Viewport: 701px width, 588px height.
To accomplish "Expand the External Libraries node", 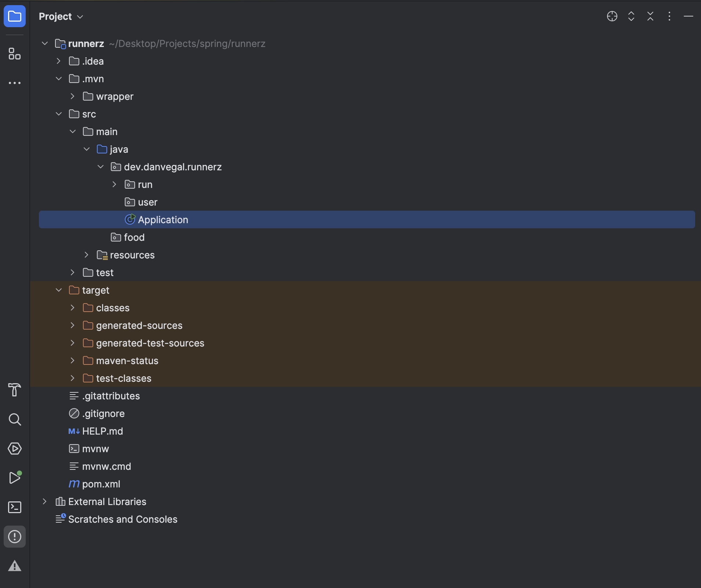I will point(45,502).
